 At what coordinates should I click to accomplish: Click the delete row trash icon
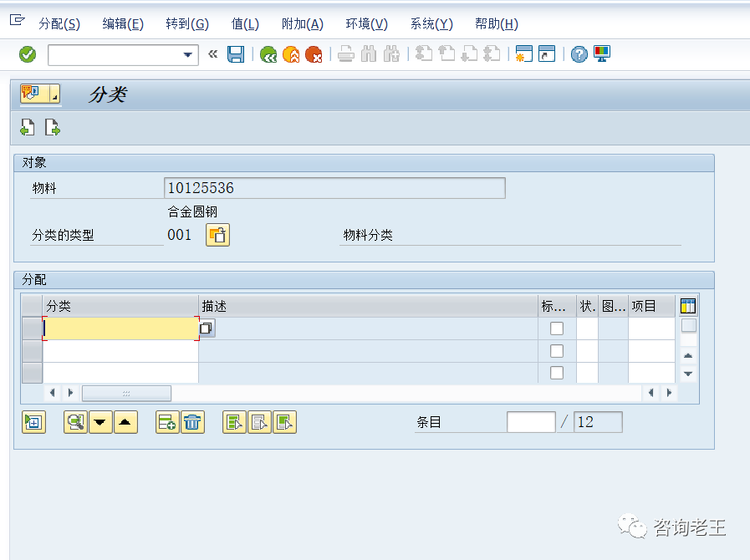[192, 422]
